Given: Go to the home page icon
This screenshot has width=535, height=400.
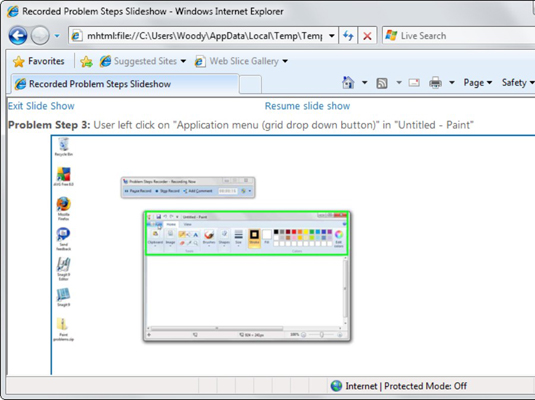Looking at the screenshot, I should pos(348,83).
